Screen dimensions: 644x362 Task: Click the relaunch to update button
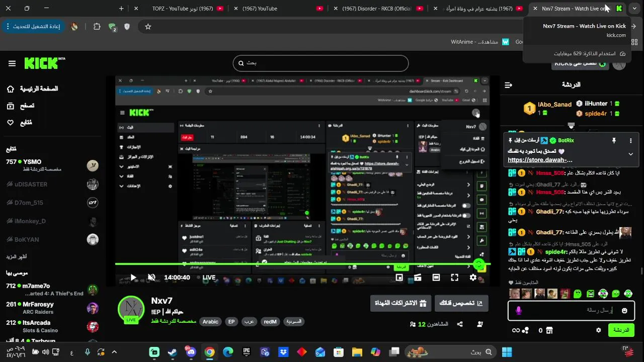click(34, 27)
